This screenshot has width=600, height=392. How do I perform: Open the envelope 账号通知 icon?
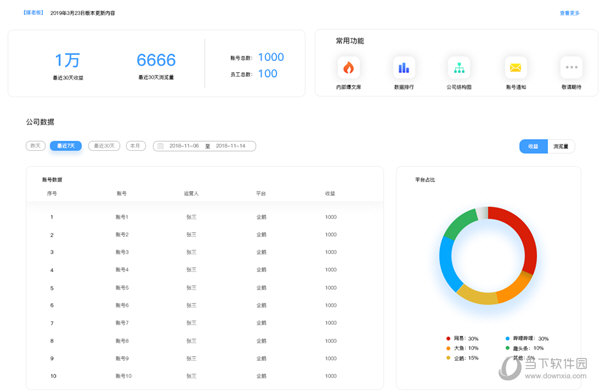coord(515,67)
